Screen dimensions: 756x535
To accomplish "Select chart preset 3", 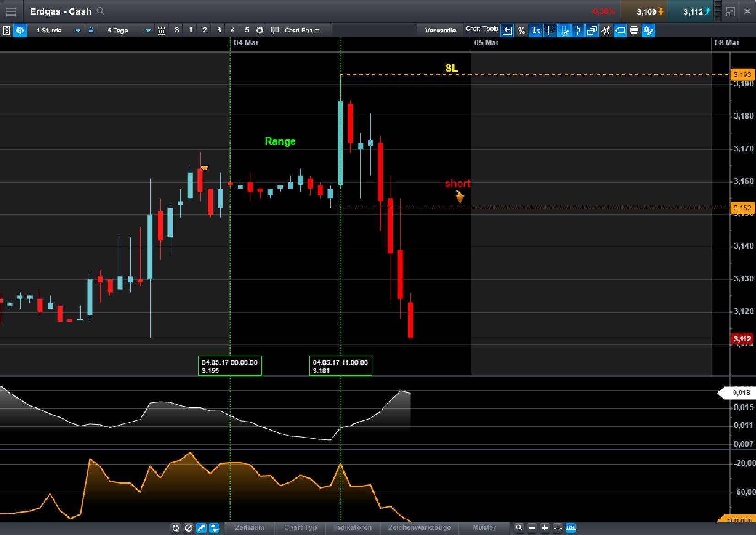I will (x=219, y=30).
